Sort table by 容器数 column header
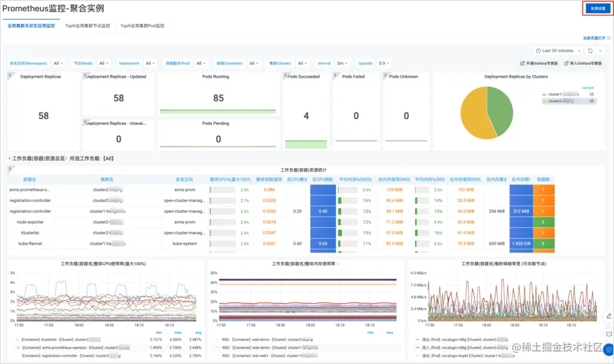This screenshot has width=614, height=364. [543, 179]
